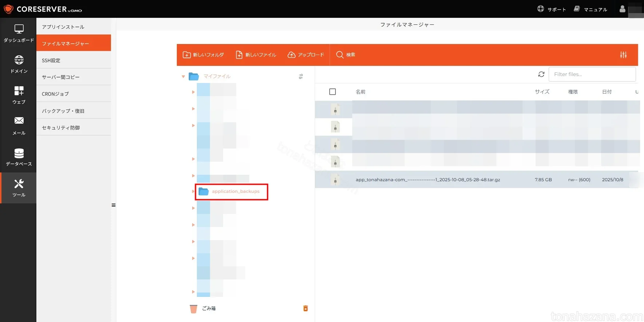Viewport: 644px width, 322px height.
Task: Toggle the select-all checkbox in the file list header
Action: pos(332,92)
